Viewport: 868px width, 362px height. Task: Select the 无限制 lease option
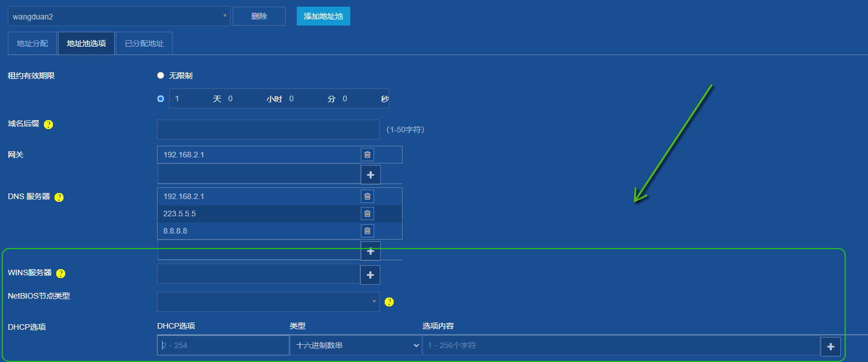pyautogui.click(x=161, y=76)
